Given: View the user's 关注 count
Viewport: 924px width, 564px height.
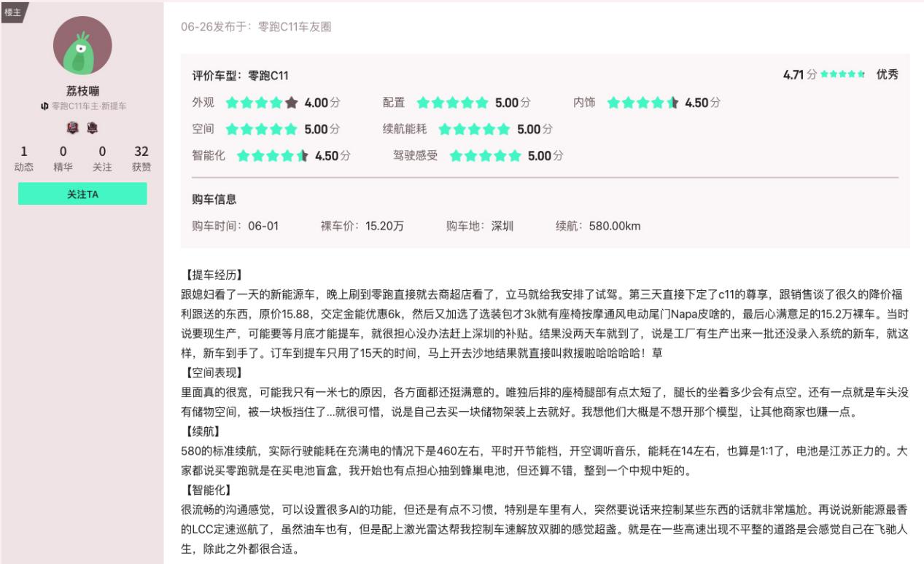Looking at the screenshot, I should pos(102,159).
